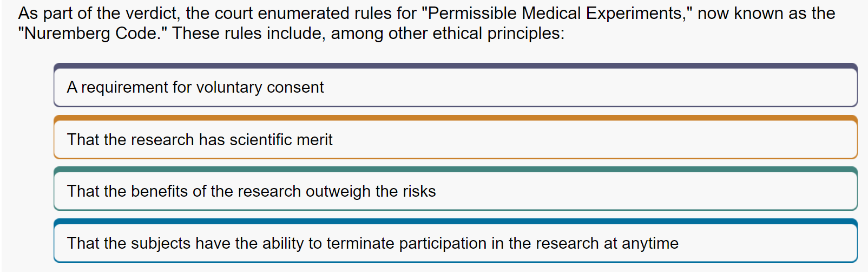Click the orange bar above the scientific merit option
The width and height of the screenshot is (868, 272).
point(455,118)
